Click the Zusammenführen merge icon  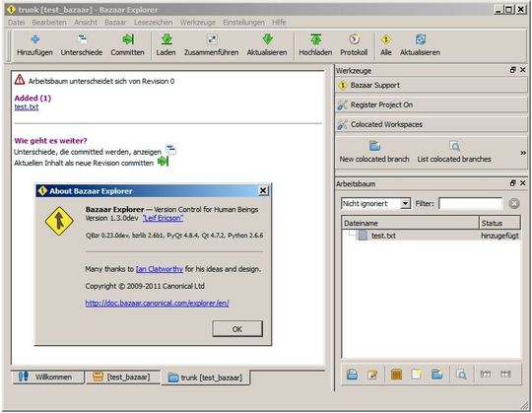coord(212,39)
